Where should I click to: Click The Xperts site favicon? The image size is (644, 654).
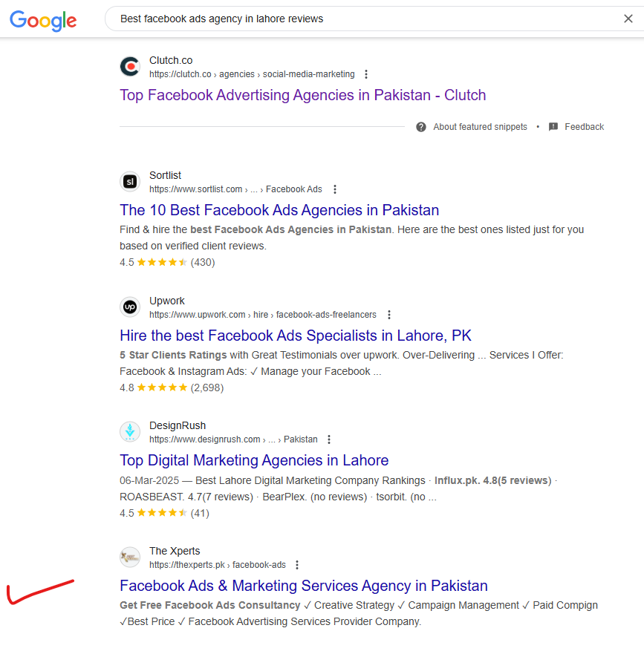130,557
